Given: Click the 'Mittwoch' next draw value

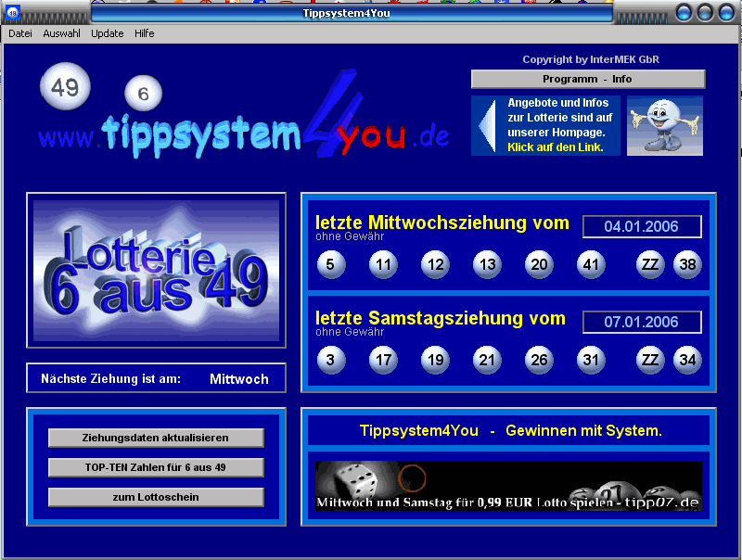Looking at the screenshot, I should click(x=239, y=379).
